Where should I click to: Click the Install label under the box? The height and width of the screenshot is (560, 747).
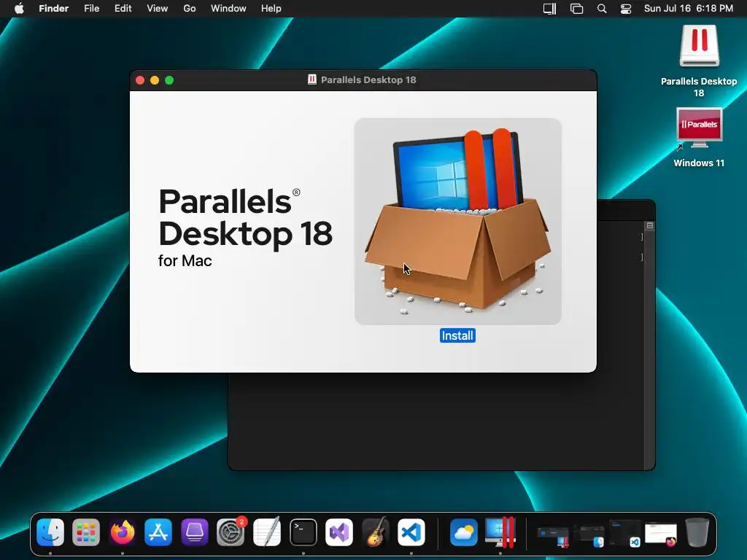pyautogui.click(x=457, y=335)
